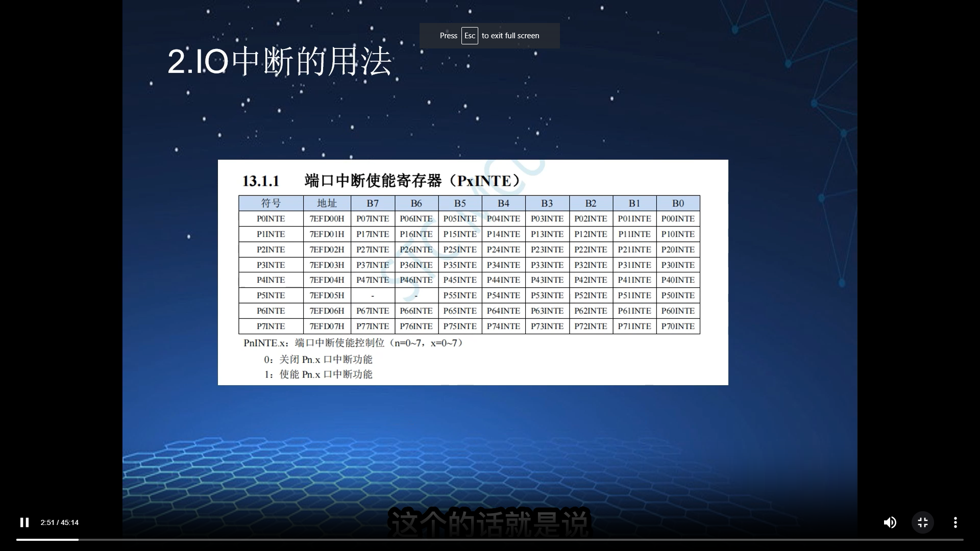Image resolution: width=980 pixels, height=551 pixels.
Task: Click the slide title 2.IO中断的用法
Action: (279, 61)
